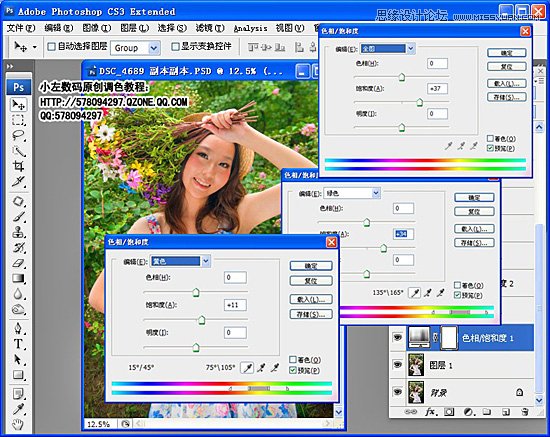Click the create new layer icon

click(505, 412)
